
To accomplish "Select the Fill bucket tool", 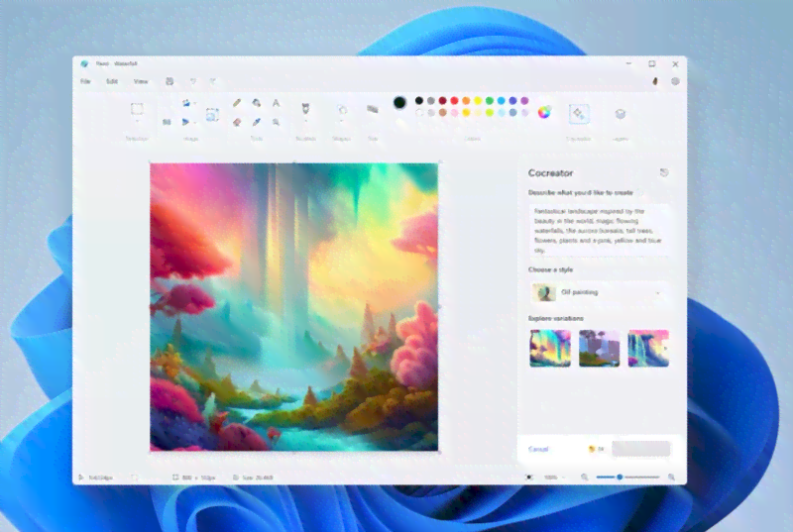I will [257, 103].
